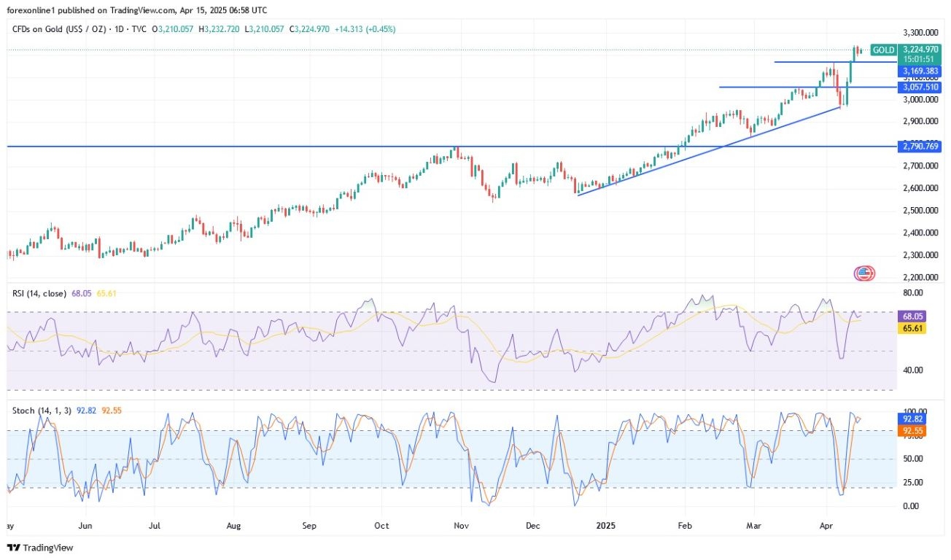Click the Oct label on time axis
This screenshot has height=560, width=951.
[x=381, y=524]
